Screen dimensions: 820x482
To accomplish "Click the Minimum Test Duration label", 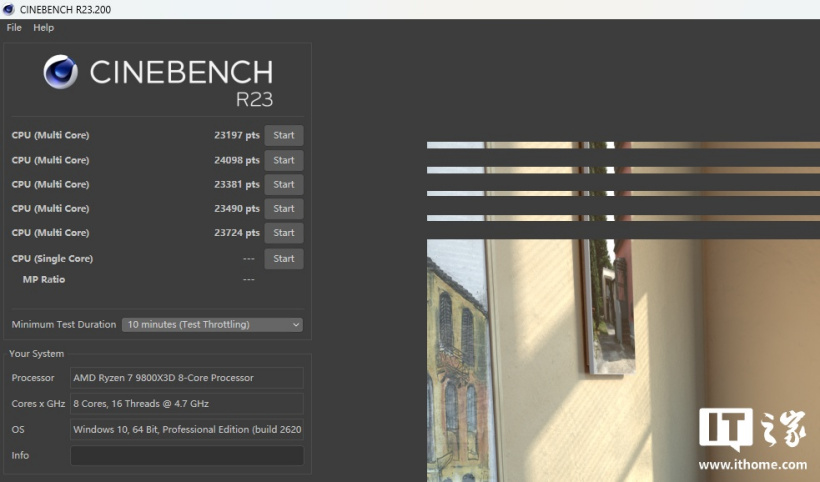I will tap(64, 325).
